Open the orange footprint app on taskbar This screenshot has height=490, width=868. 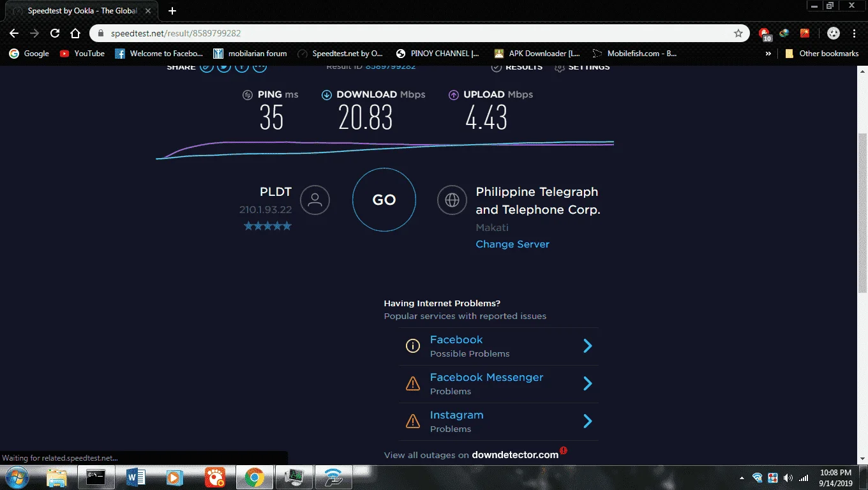pos(214,477)
